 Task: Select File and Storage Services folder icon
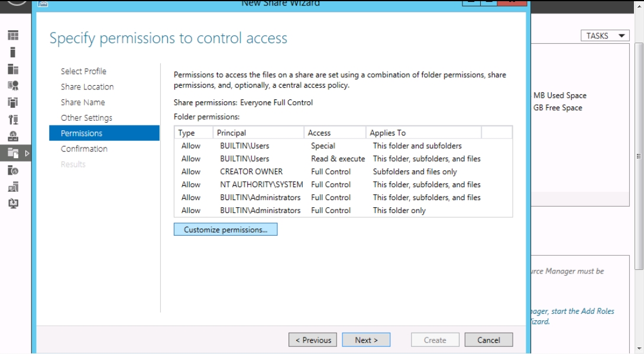[x=12, y=153]
